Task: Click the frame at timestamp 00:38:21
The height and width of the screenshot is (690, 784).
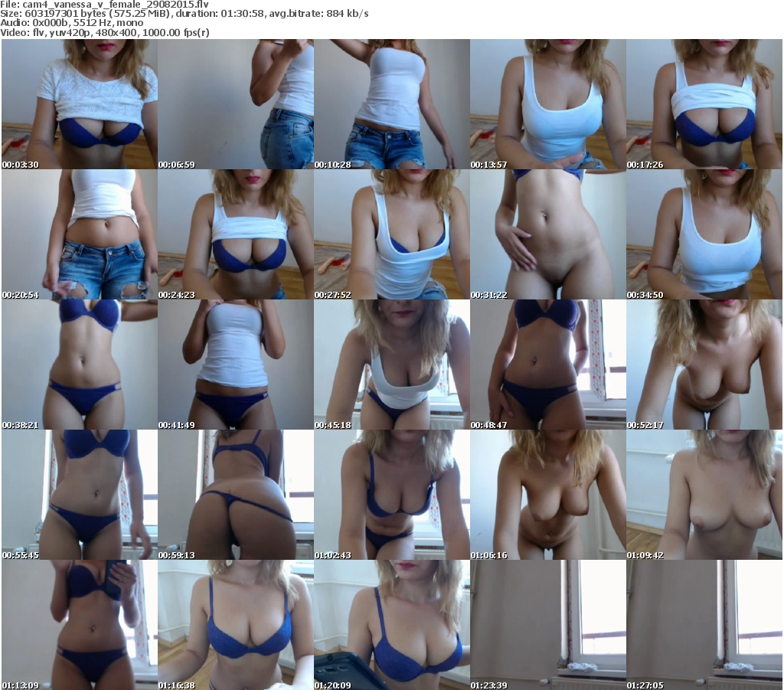Action: pos(80,364)
